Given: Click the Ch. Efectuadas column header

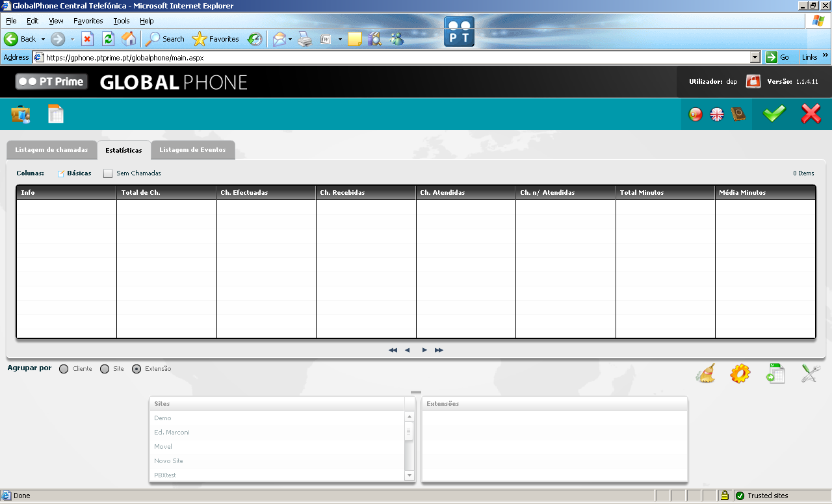Looking at the screenshot, I should (266, 192).
